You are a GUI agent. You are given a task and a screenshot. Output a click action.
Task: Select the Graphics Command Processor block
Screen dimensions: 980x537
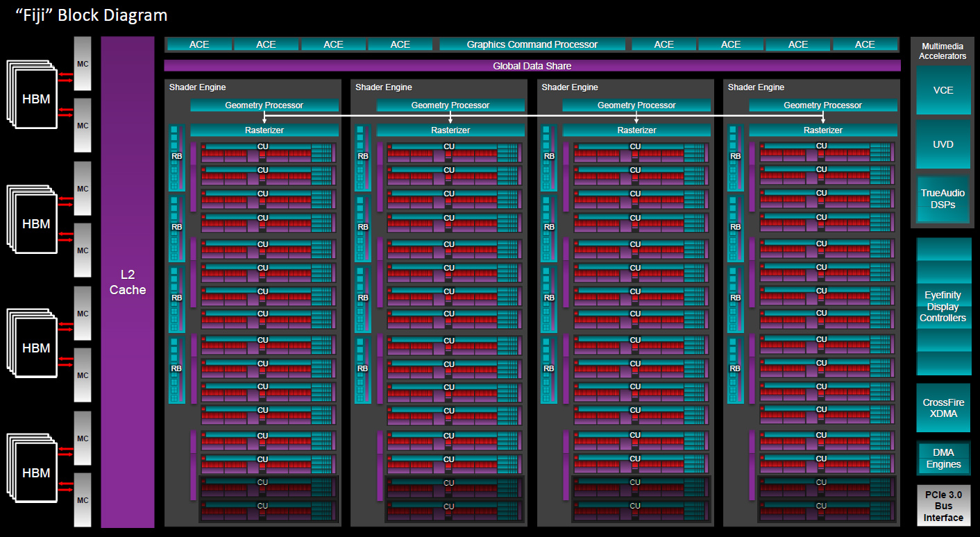532,44
